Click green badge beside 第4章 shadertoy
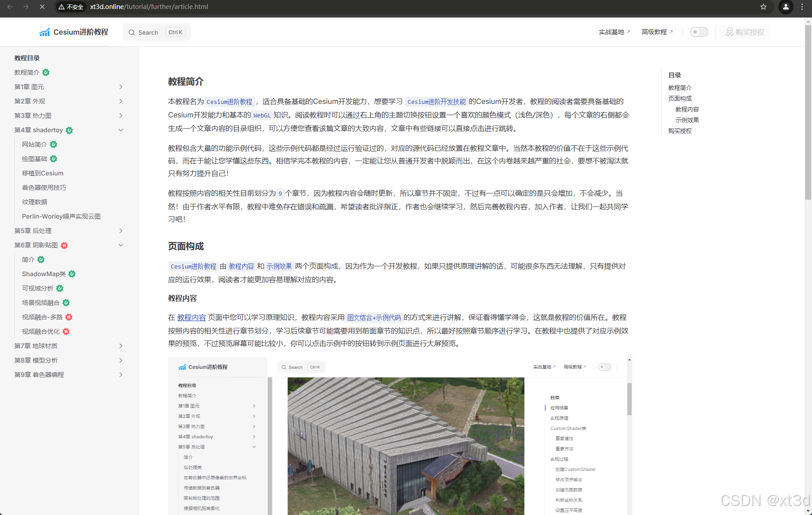Screen dimensions: 812x515 (69, 130)
